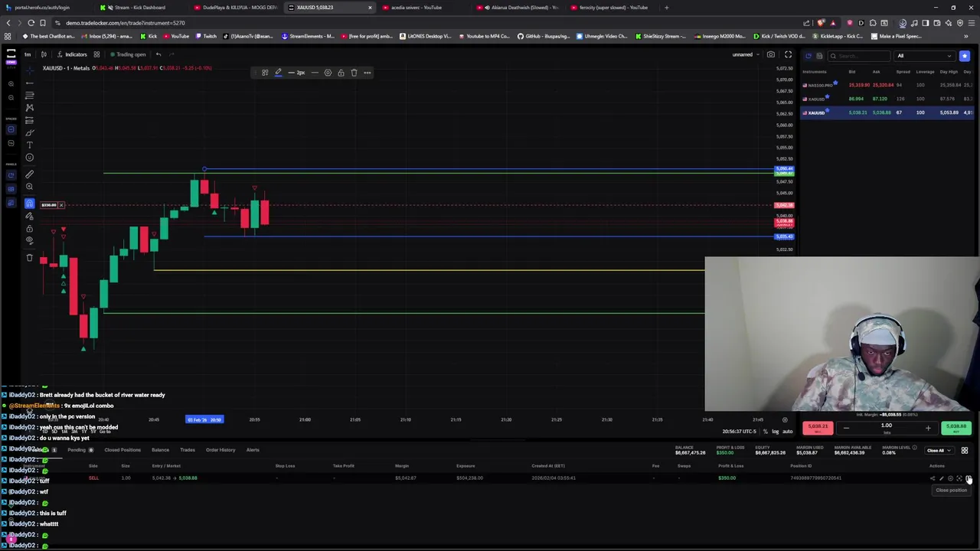Open the Order History tab
980x551 pixels.
[220, 450]
